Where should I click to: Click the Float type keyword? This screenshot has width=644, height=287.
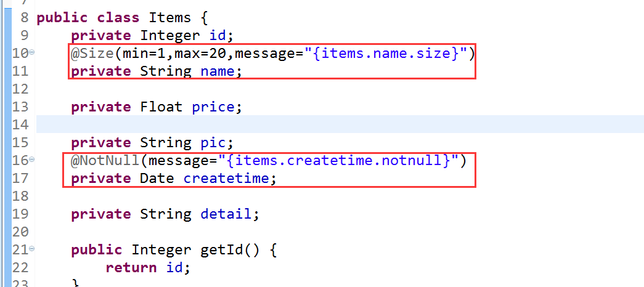[x=161, y=107]
